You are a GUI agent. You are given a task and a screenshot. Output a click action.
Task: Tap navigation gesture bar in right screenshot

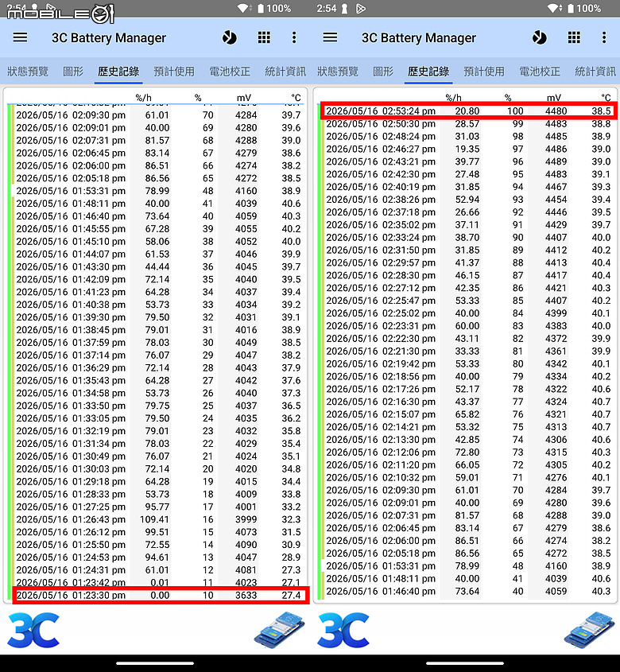[x=465, y=663]
